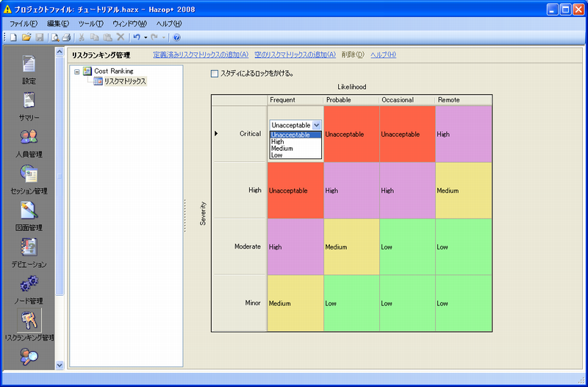Select the リスクマトリックス tree item
The image size is (588, 387).
click(x=125, y=81)
